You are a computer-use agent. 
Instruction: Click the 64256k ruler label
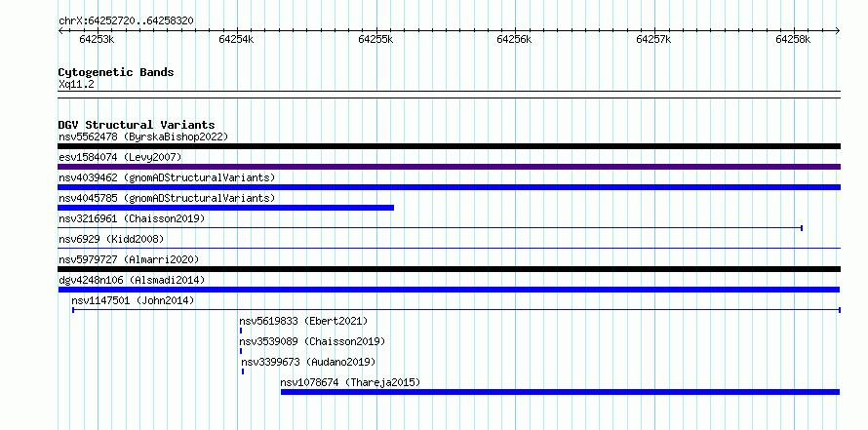click(x=515, y=39)
